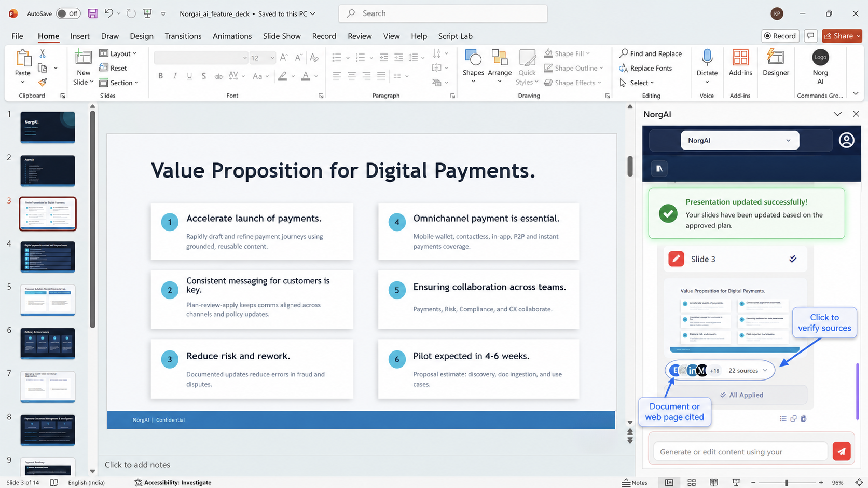Start Dictate microphone

point(707,67)
